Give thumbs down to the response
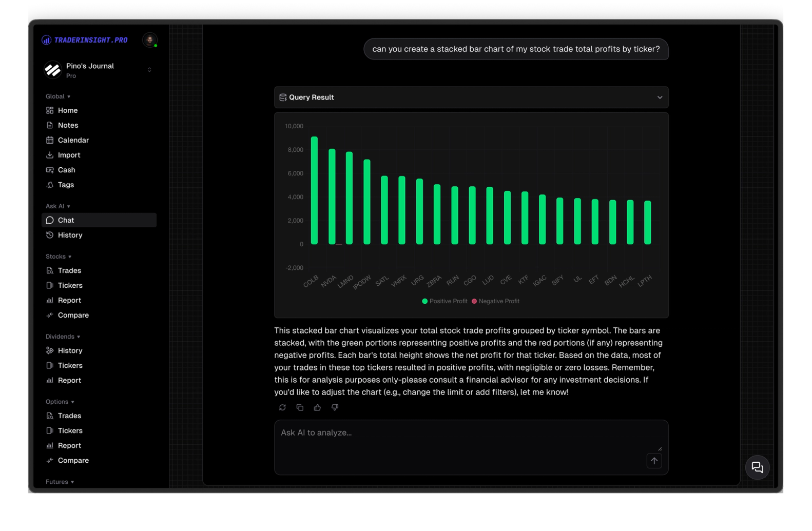The height and width of the screenshot is (531, 812). pyautogui.click(x=335, y=407)
